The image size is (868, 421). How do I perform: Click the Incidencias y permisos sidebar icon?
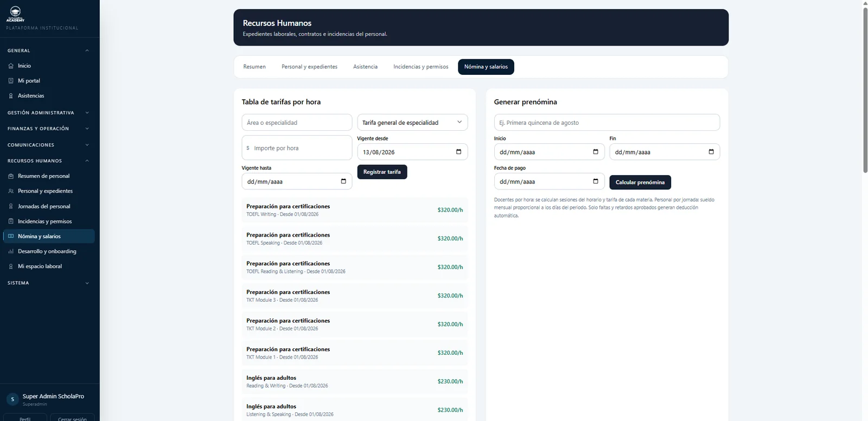tap(11, 221)
